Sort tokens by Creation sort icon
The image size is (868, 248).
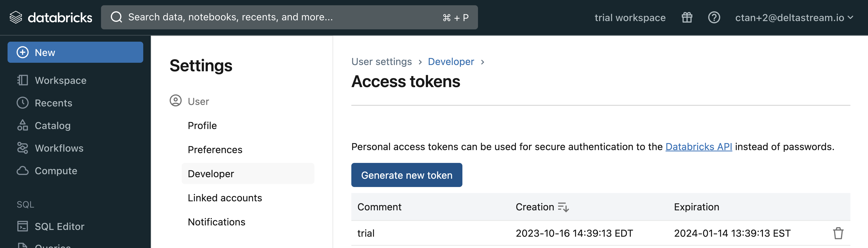tap(563, 207)
